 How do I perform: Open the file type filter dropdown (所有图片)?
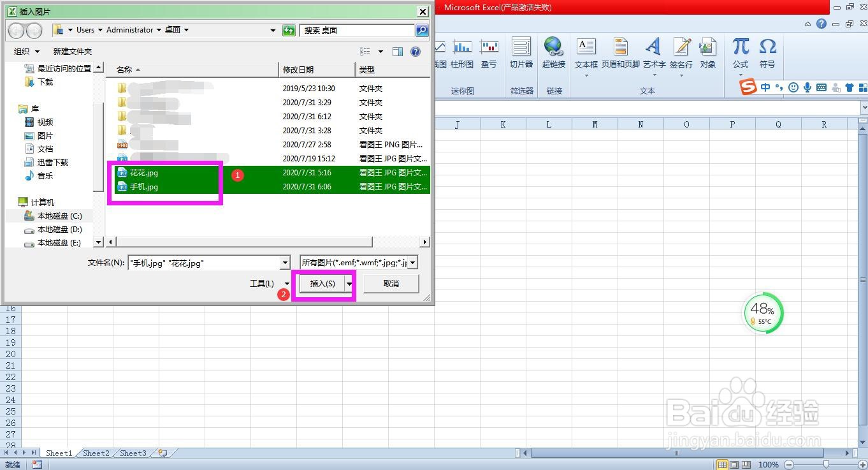pos(412,263)
